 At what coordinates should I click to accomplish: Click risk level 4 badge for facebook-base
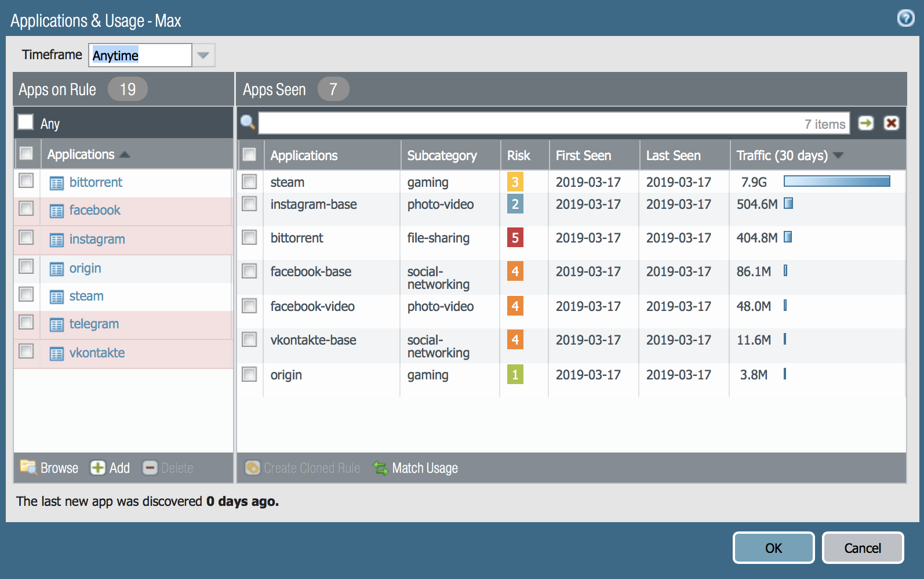coord(515,272)
